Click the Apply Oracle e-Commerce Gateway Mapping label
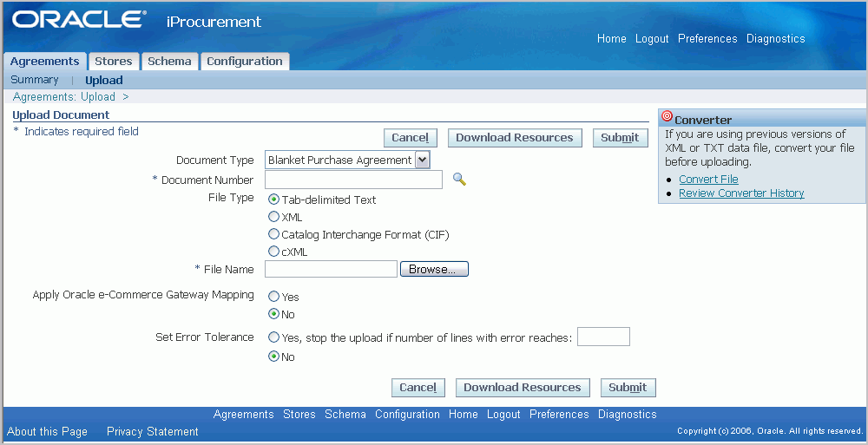Image resolution: width=868 pixels, height=445 pixels. (x=143, y=294)
